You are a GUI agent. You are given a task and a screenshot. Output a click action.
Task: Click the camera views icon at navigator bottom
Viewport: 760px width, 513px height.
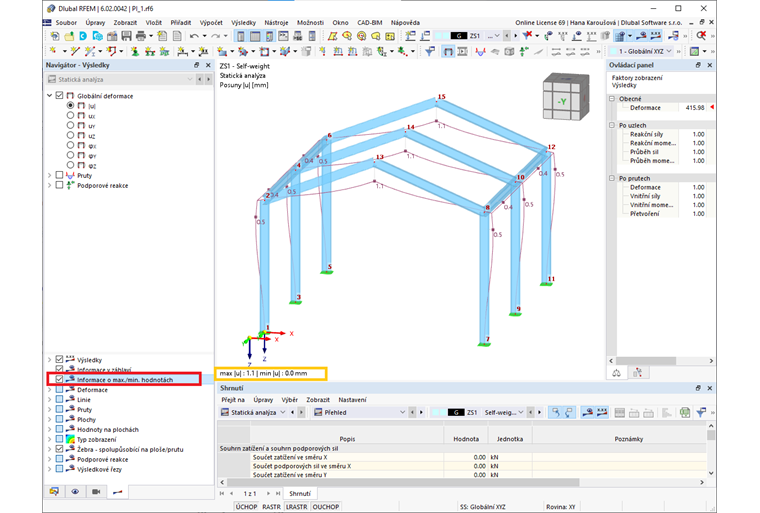coord(96,491)
